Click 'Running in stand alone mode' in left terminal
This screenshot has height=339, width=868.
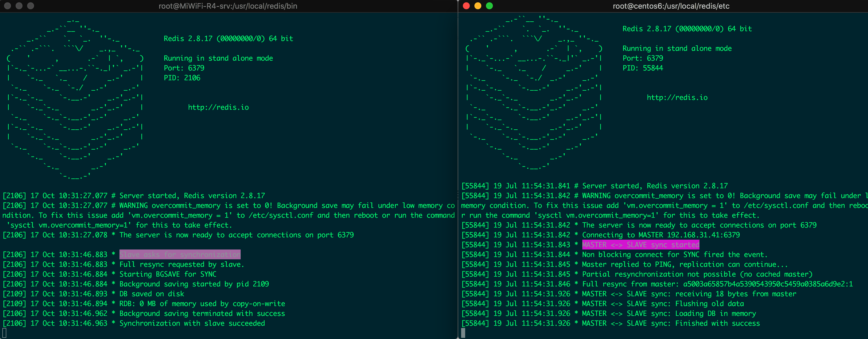point(218,58)
